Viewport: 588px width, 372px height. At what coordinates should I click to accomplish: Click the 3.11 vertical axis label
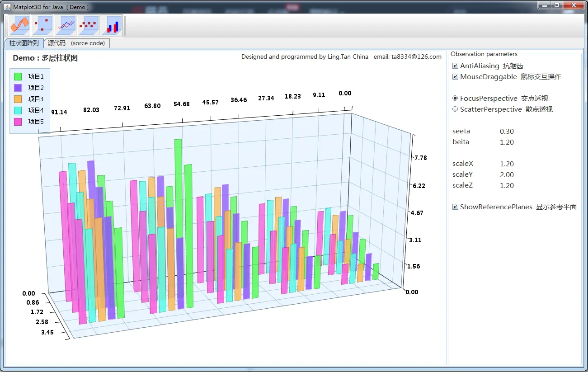coord(415,240)
